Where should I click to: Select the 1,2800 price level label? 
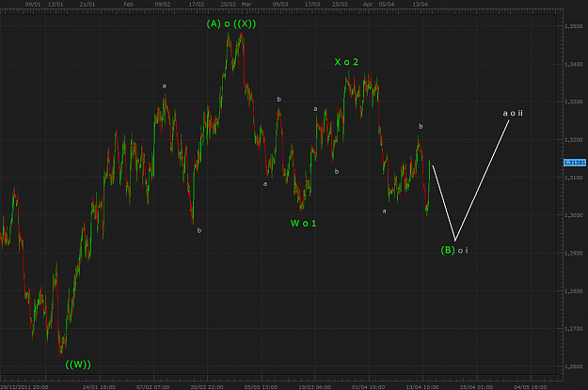(574, 290)
